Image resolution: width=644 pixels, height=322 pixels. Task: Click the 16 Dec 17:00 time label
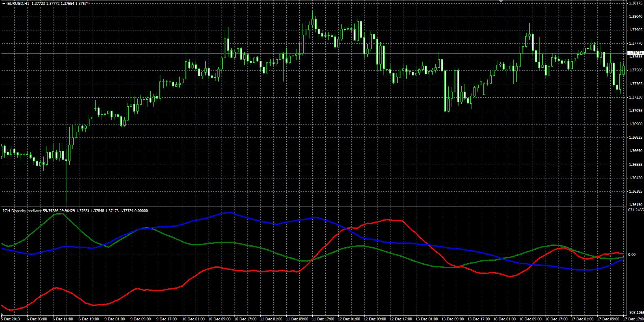pos(556,319)
